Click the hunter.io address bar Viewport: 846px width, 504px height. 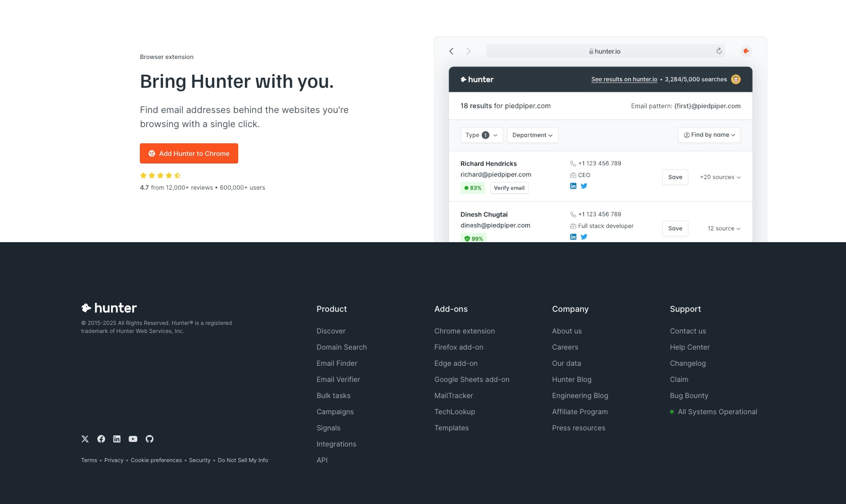coord(606,51)
